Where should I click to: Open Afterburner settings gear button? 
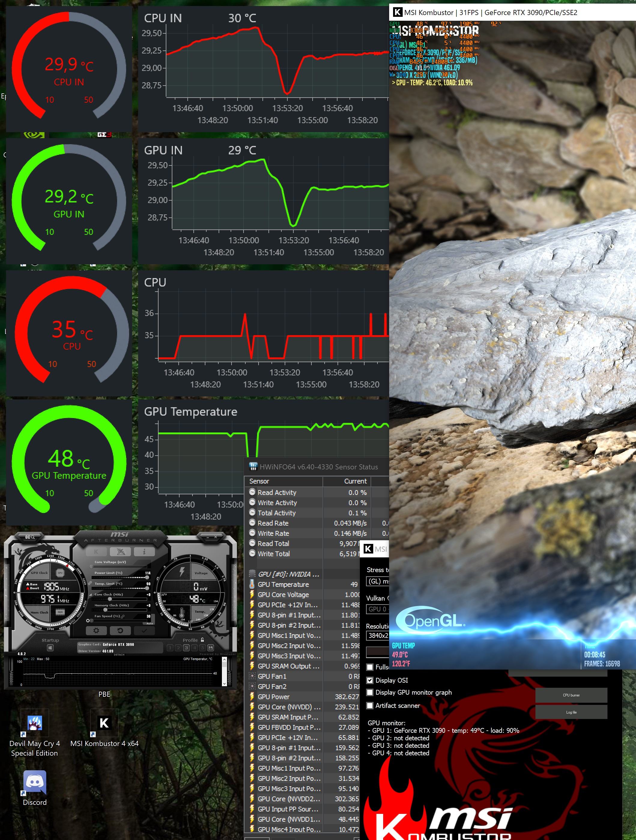pyautogui.click(x=96, y=630)
